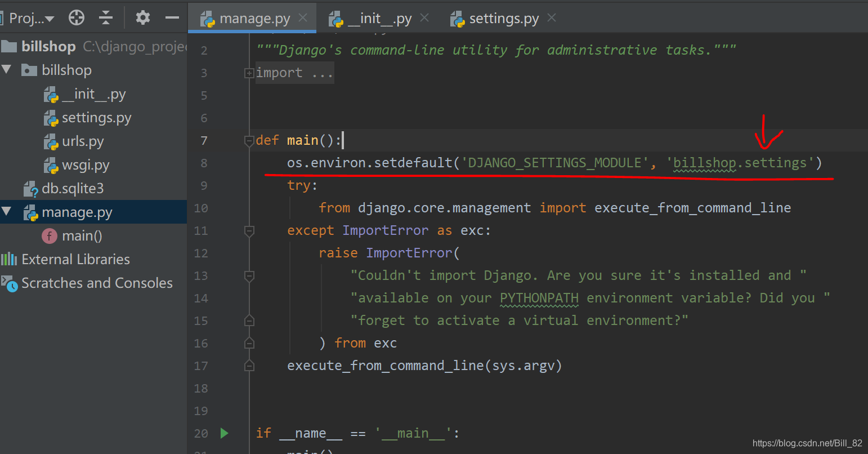Click the External Libraries icon
The image size is (868, 454).
pos(9,259)
